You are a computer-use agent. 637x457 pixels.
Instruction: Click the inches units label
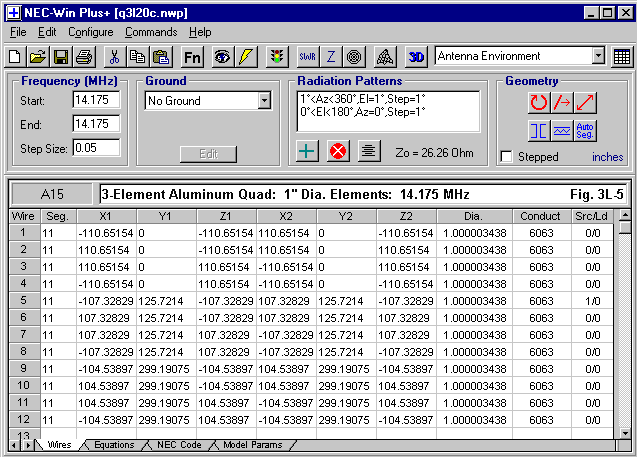pyautogui.click(x=607, y=157)
